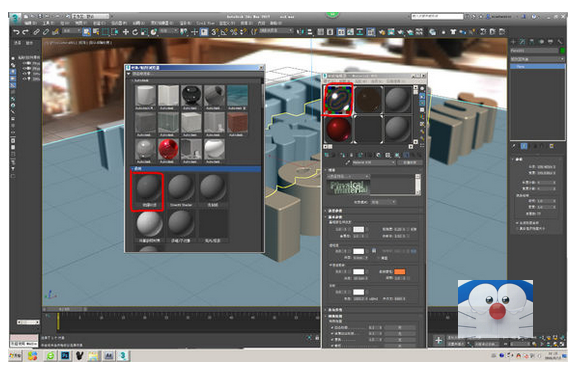Toggle Background icon in Material Editor side bar
The width and height of the screenshot is (583, 388).
[x=422, y=103]
